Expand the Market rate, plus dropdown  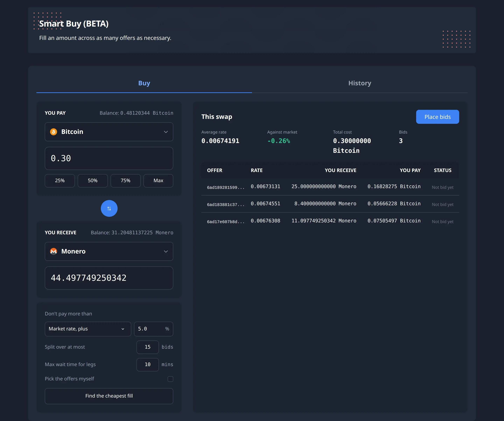point(88,329)
